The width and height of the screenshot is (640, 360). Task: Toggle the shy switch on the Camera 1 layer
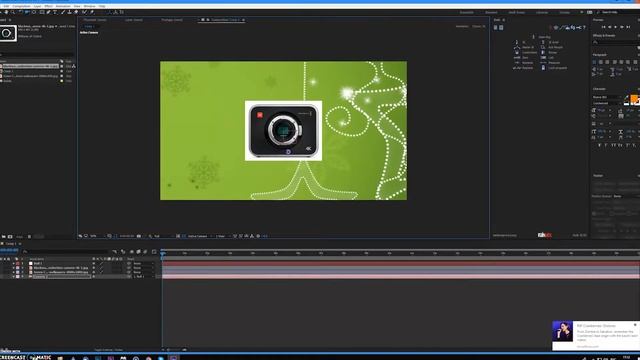(x=94, y=277)
